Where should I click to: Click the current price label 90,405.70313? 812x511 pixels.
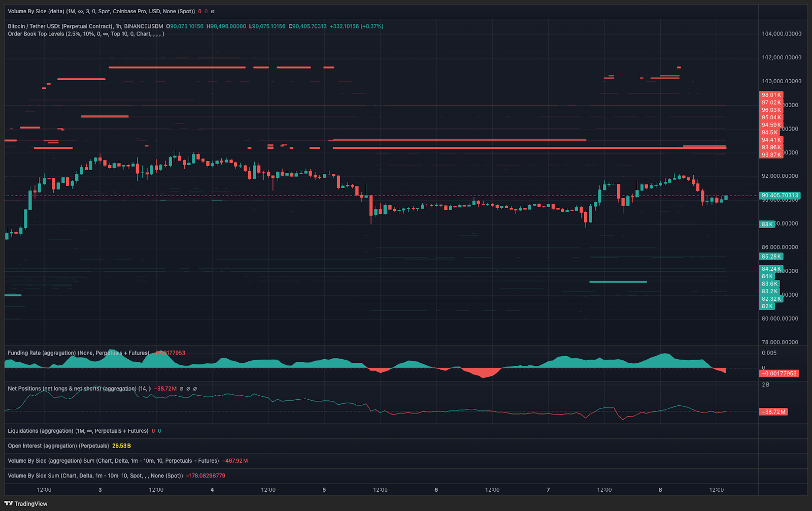pos(780,195)
